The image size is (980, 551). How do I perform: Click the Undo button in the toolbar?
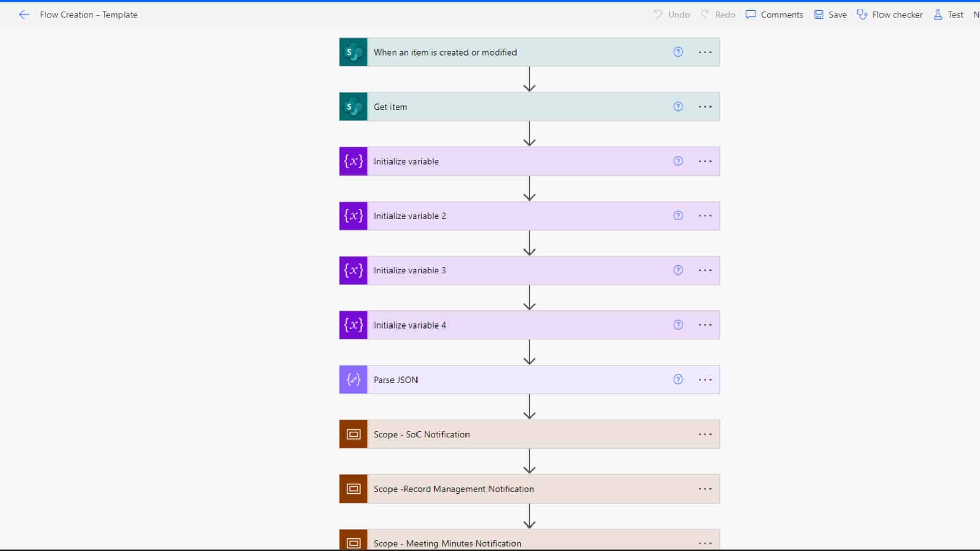coord(672,15)
